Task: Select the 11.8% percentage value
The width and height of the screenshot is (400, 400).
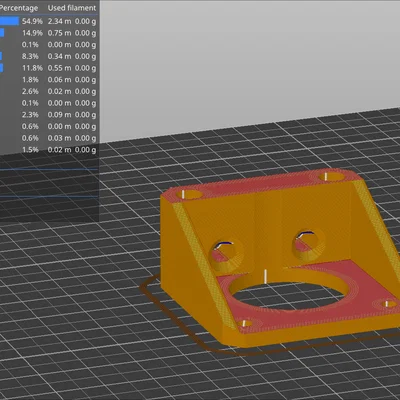Action: pyautogui.click(x=32, y=68)
